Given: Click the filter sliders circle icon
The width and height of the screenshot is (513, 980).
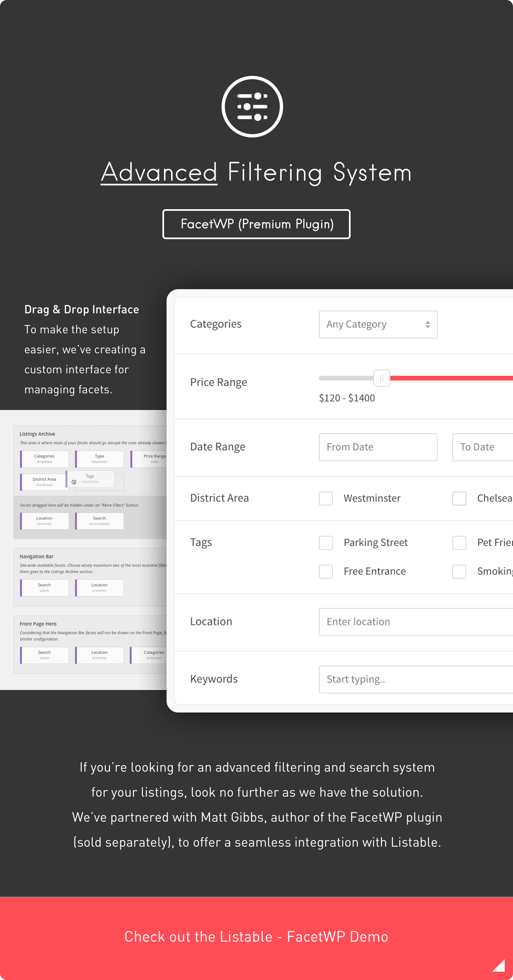Looking at the screenshot, I should [x=252, y=107].
